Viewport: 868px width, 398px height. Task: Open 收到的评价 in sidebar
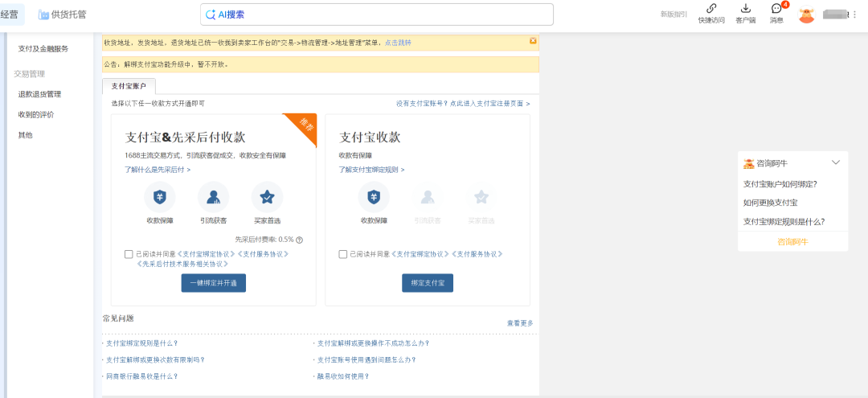(x=36, y=115)
